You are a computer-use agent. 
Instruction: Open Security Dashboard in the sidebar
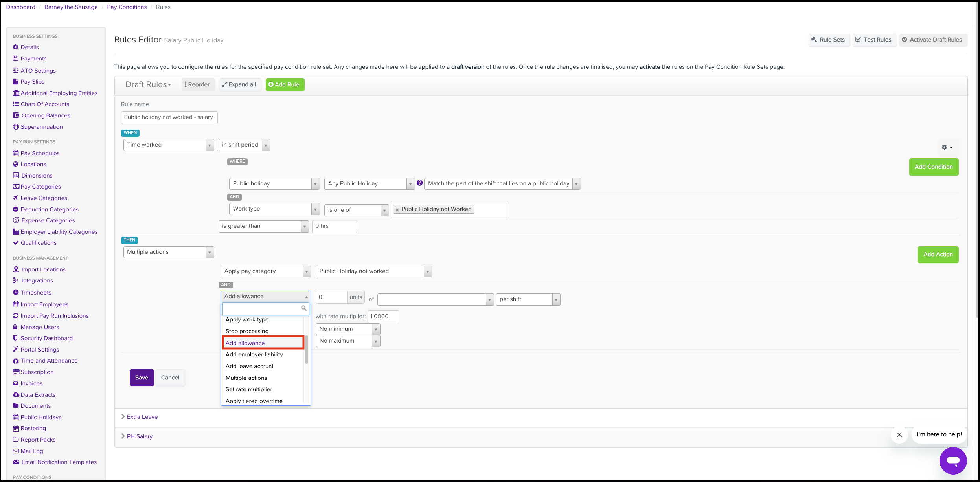click(46, 338)
